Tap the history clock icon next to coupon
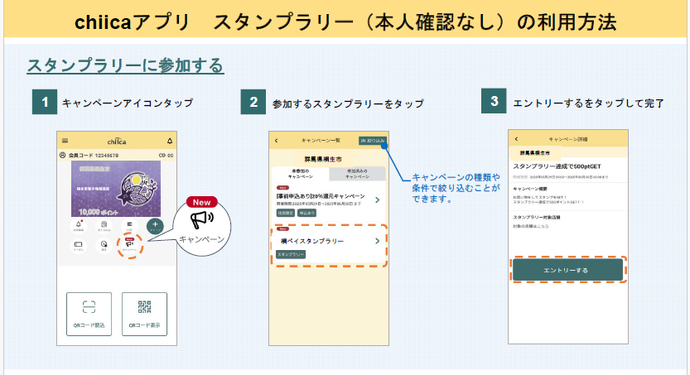 pyautogui.click(x=104, y=245)
